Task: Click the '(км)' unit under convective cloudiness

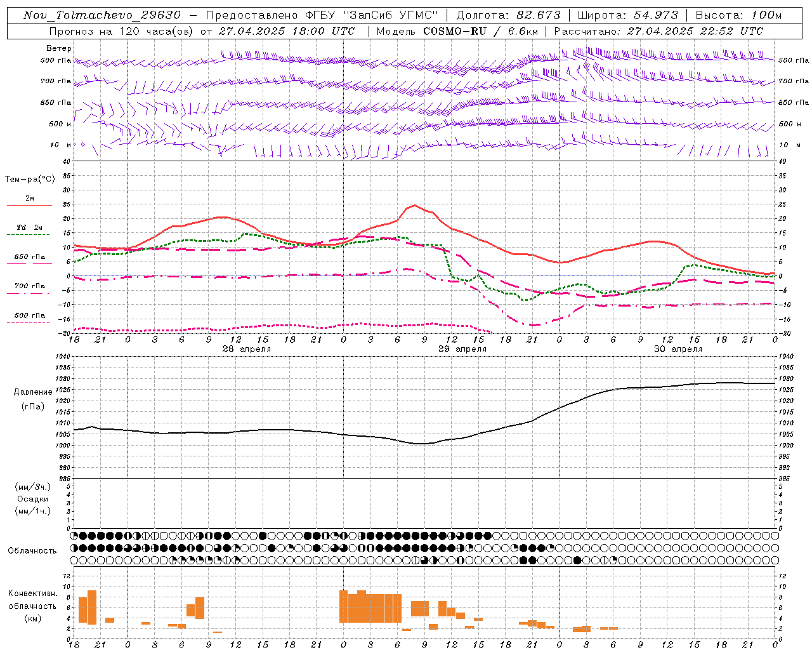Action: 33,618
